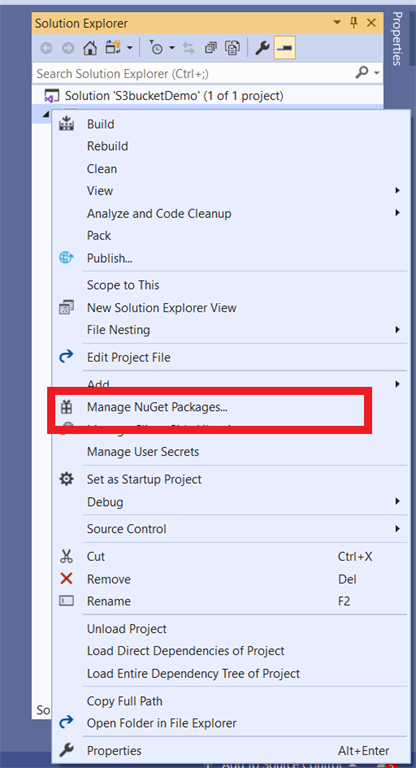Click the Home icon in Solution Explorer toolbar
Screen dimensions: 416x768
coord(90,48)
